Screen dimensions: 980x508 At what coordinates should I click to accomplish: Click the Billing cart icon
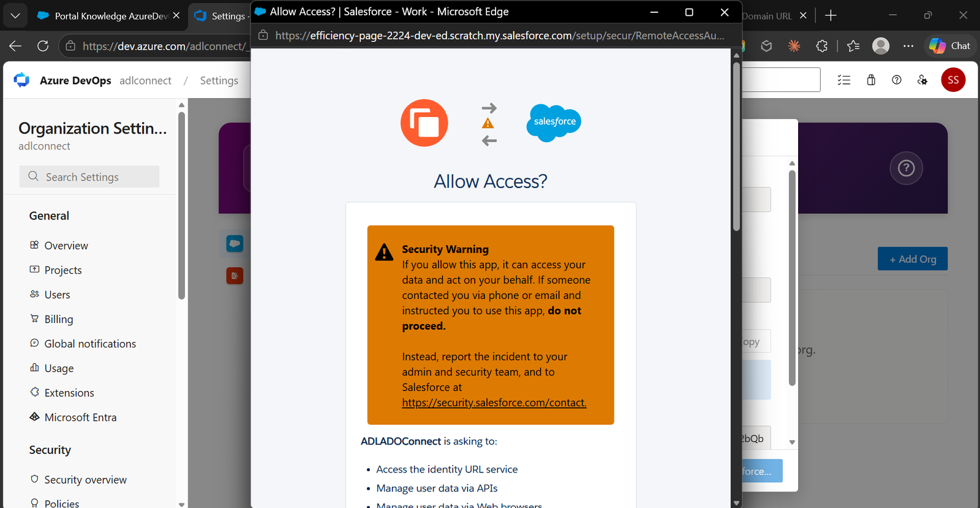click(34, 319)
